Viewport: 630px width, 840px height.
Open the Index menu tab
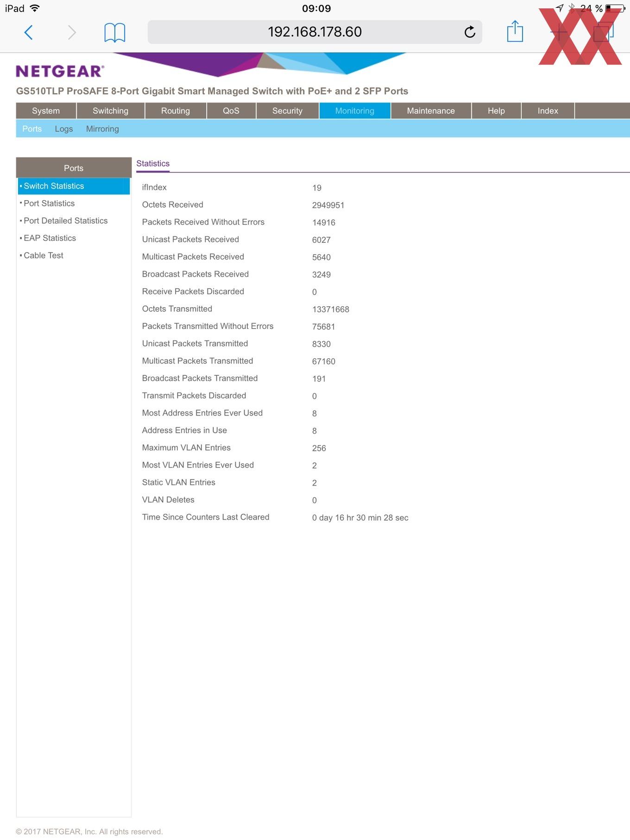[x=548, y=111]
